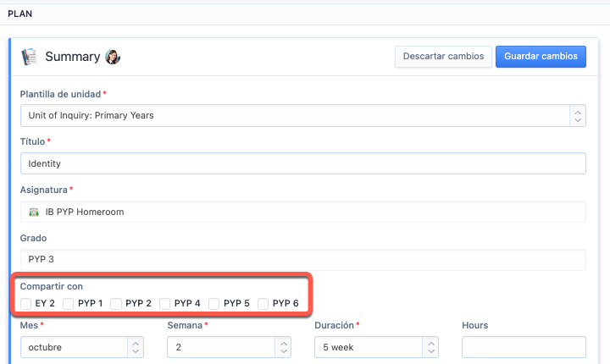Click the Guardar cambios button

pos(541,57)
